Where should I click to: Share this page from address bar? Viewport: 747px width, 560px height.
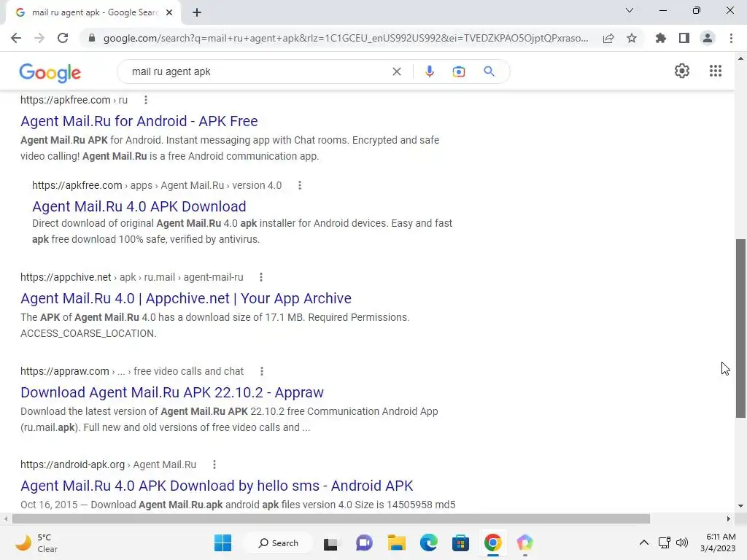coord(608,38)
